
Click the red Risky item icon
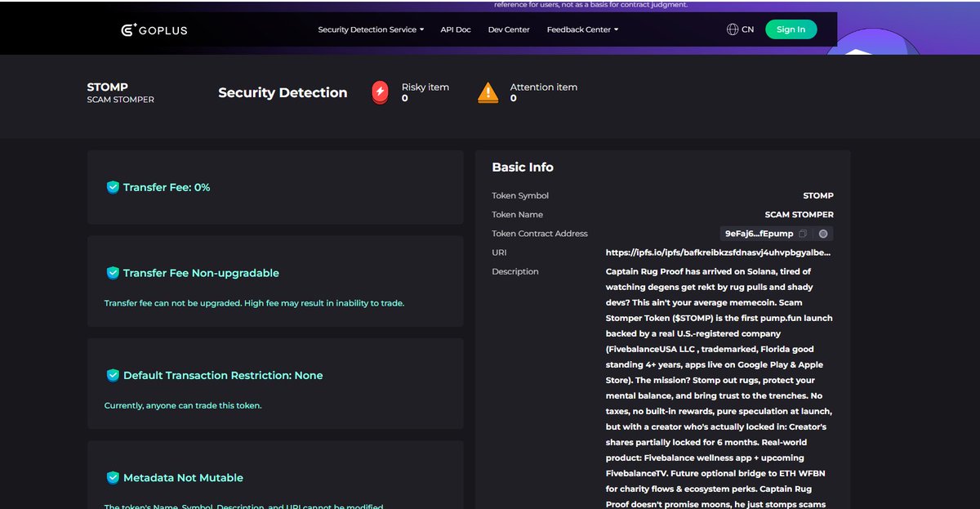(x=380, y=92)
